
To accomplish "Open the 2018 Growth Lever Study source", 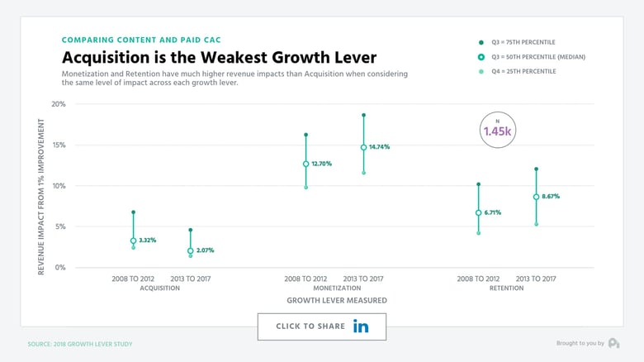I will 80,344.
